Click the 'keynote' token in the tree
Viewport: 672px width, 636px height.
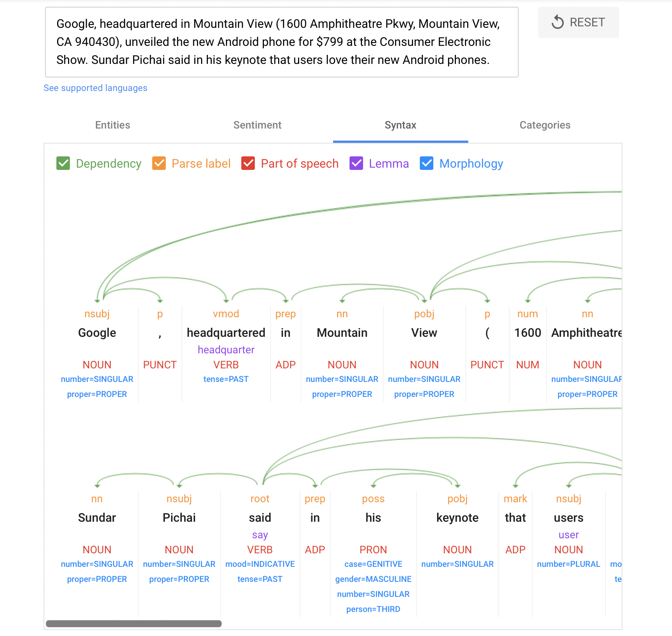(457, 518)
